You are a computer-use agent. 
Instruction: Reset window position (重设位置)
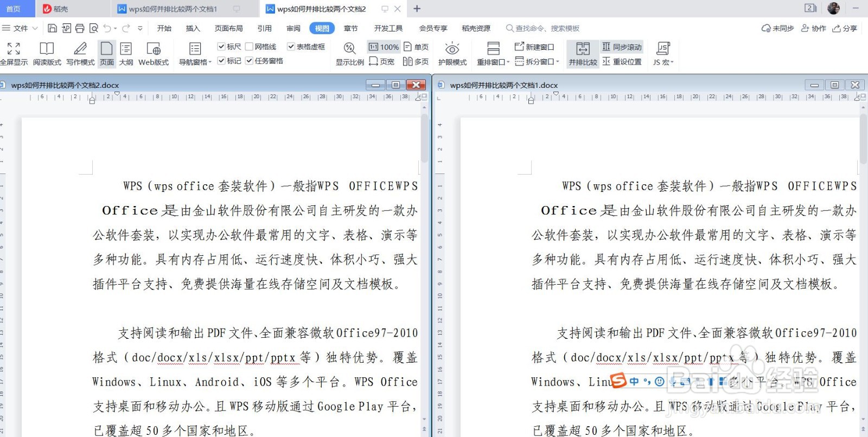pyautogui.click(x=622, y=61)
